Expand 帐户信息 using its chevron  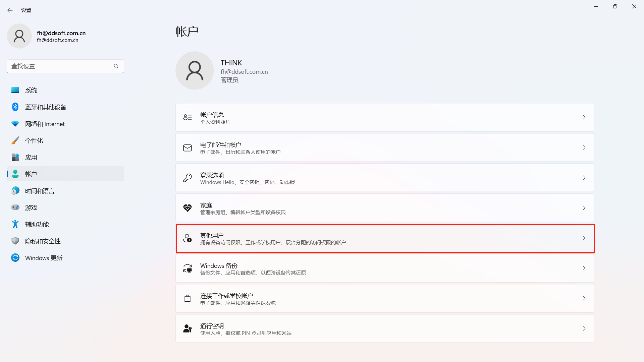point(584,117)
